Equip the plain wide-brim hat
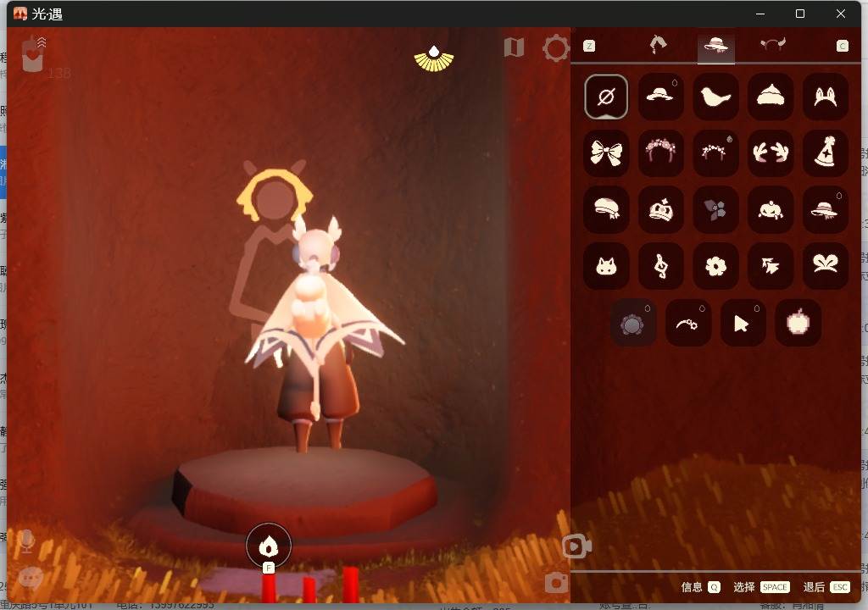The height and width of the screenshot is (610, 868). [660, 97]
